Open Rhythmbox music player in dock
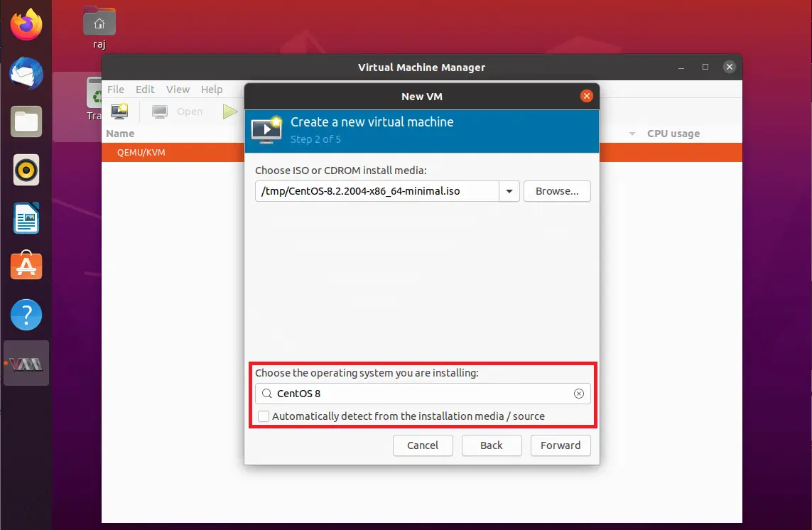The height and width of the screenshot is (530, 812). (x=26, y=170)
